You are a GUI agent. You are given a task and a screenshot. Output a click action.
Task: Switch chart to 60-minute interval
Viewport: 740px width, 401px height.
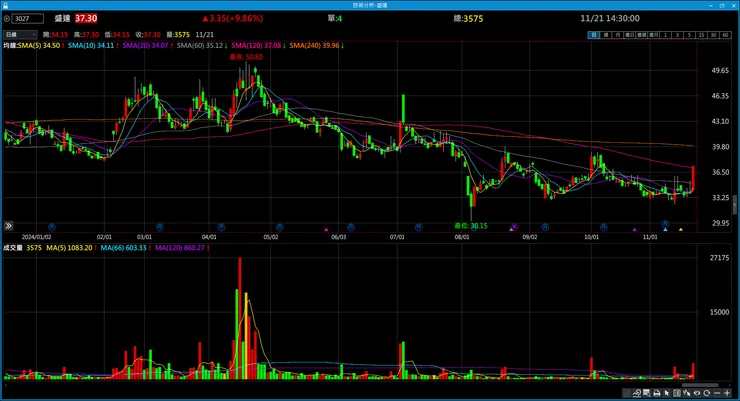click(726, 35)
